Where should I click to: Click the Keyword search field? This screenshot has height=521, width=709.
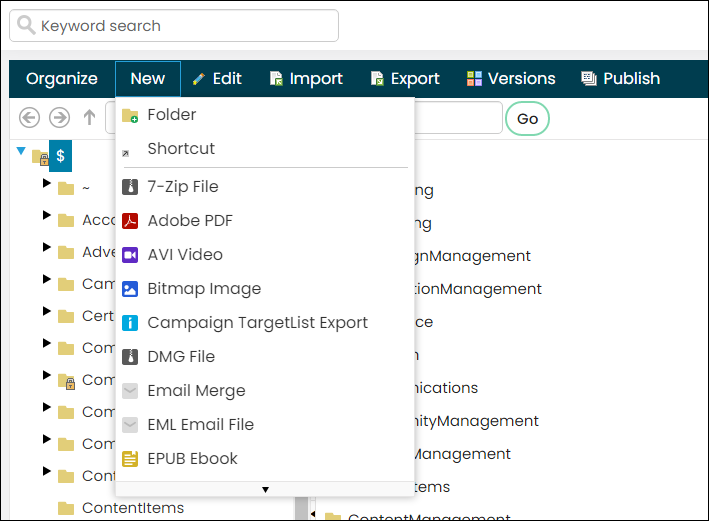point(174,26)
